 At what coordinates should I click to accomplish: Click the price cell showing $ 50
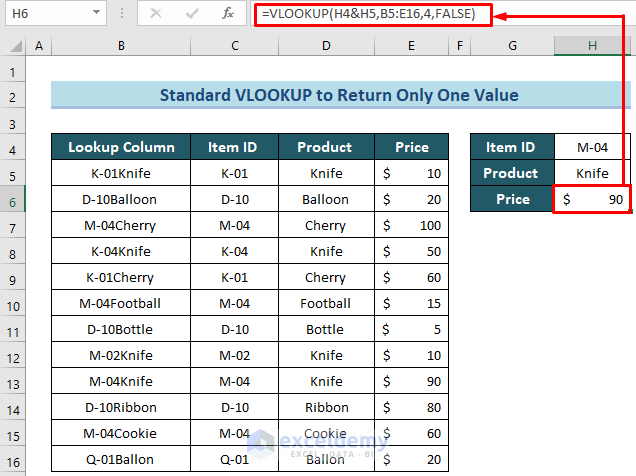(411, 251)
